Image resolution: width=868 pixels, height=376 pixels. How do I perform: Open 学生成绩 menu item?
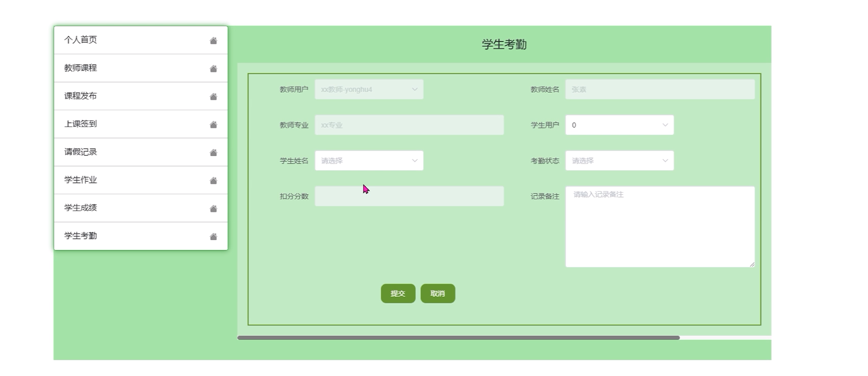point(81,208)
